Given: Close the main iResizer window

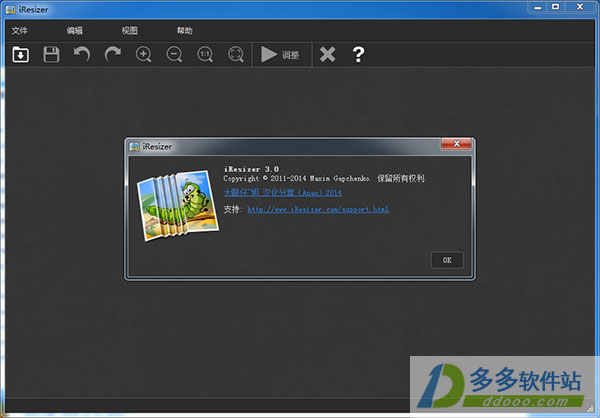Looking at the screenshot, I should tap(580, 7).
